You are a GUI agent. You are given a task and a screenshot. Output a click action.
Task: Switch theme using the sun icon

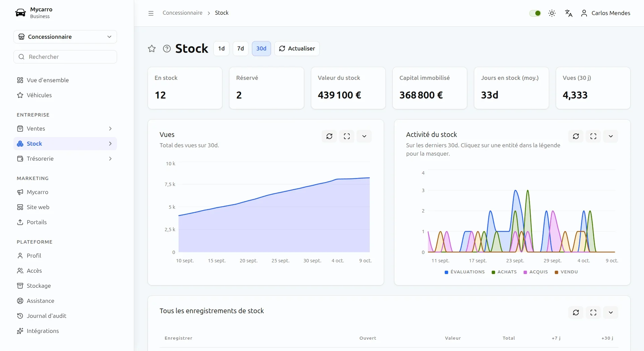552,13
